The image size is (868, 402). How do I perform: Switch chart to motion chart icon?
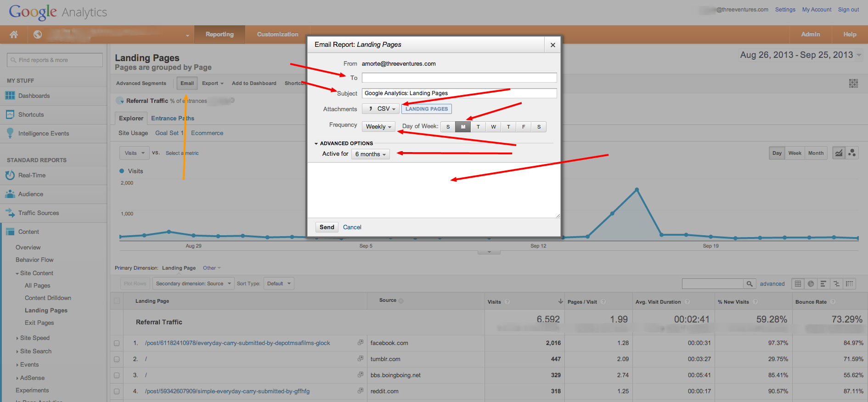coord(852,153)
